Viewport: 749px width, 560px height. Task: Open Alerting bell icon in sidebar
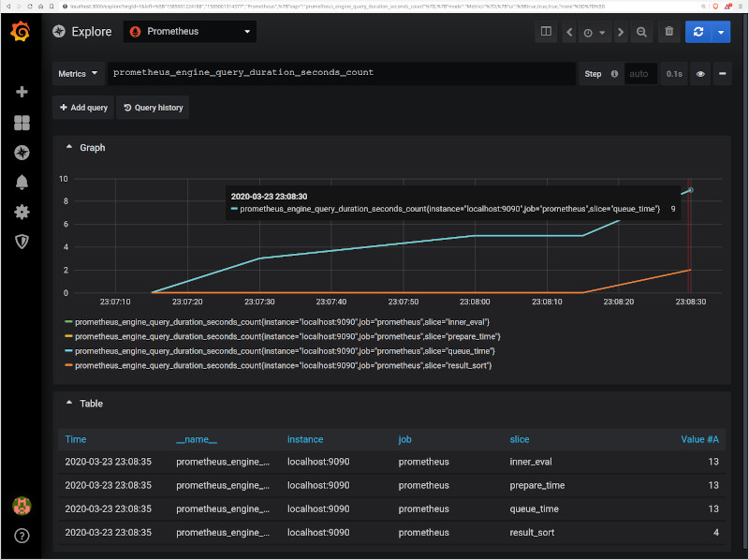click(22, 182)
